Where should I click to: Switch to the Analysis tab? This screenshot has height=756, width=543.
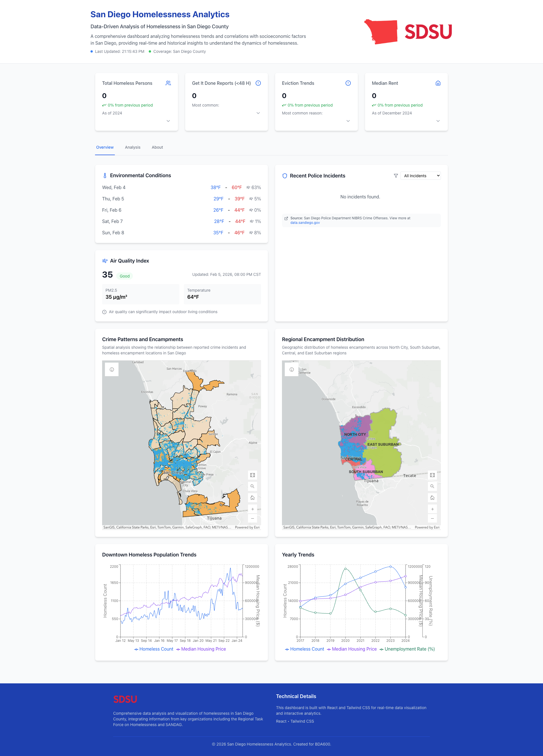point(132,147)
